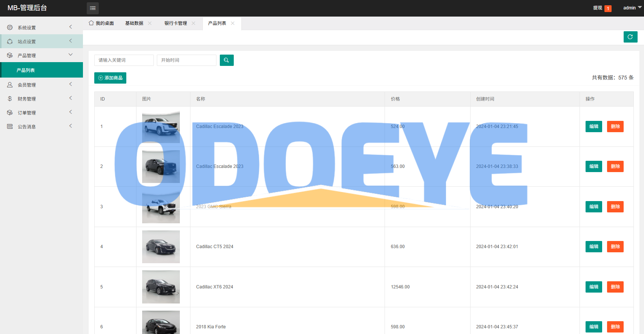Viewport: 644px width, 334px height.
Task: Click the 添加商品 button
Action: (110, 78)
